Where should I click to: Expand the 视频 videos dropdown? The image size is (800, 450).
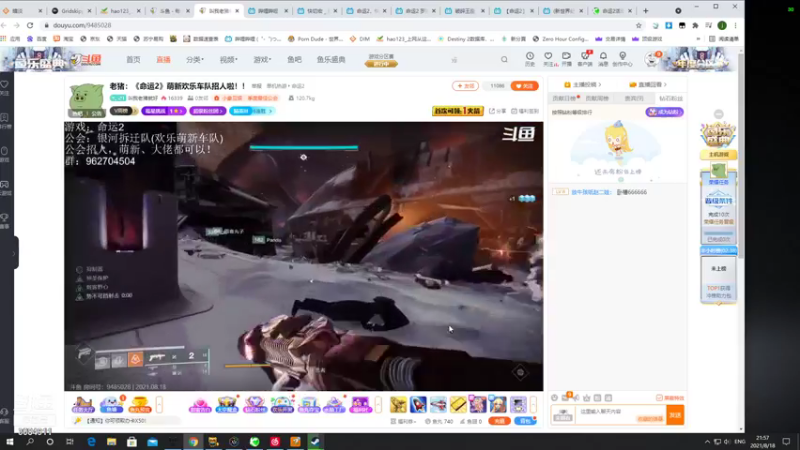coord(229,60)
